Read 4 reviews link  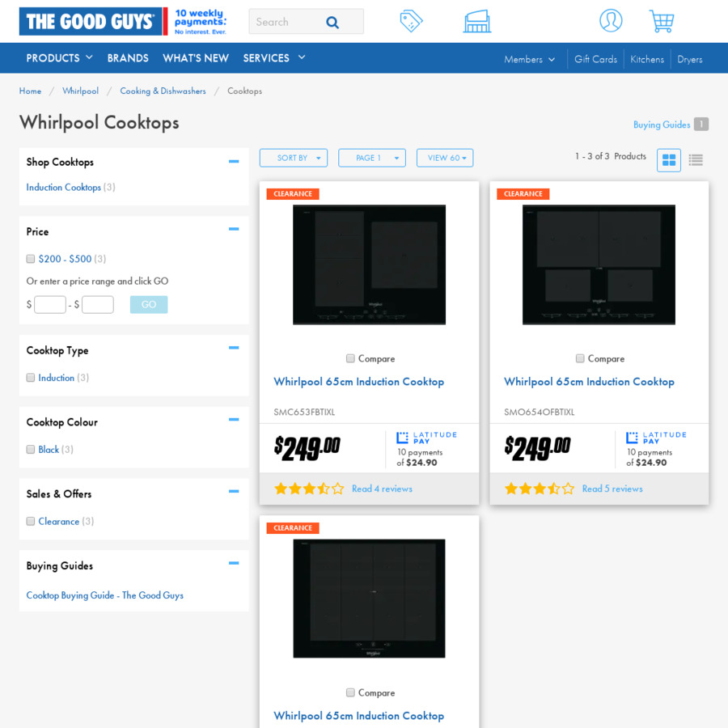[382, 489]
